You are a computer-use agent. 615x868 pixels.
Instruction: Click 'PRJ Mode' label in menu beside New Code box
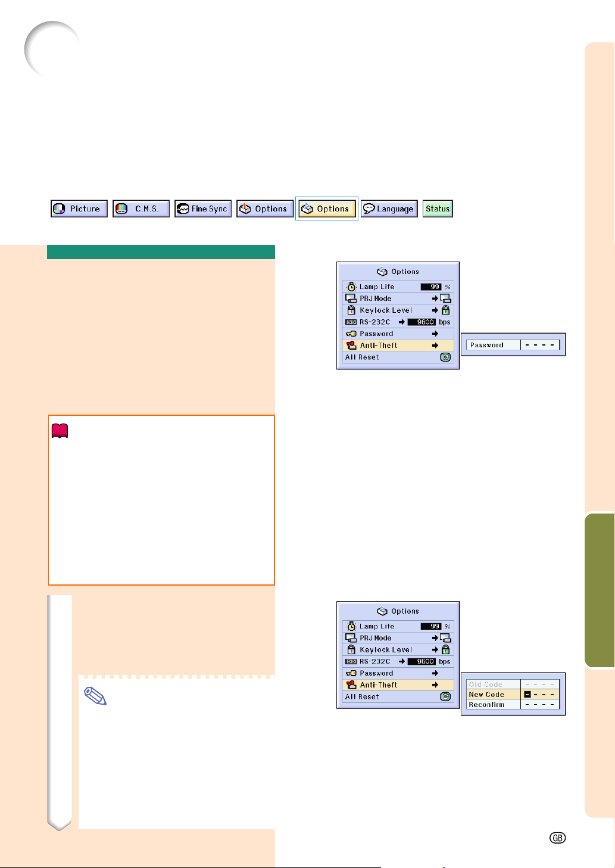(x=376, y=638)
